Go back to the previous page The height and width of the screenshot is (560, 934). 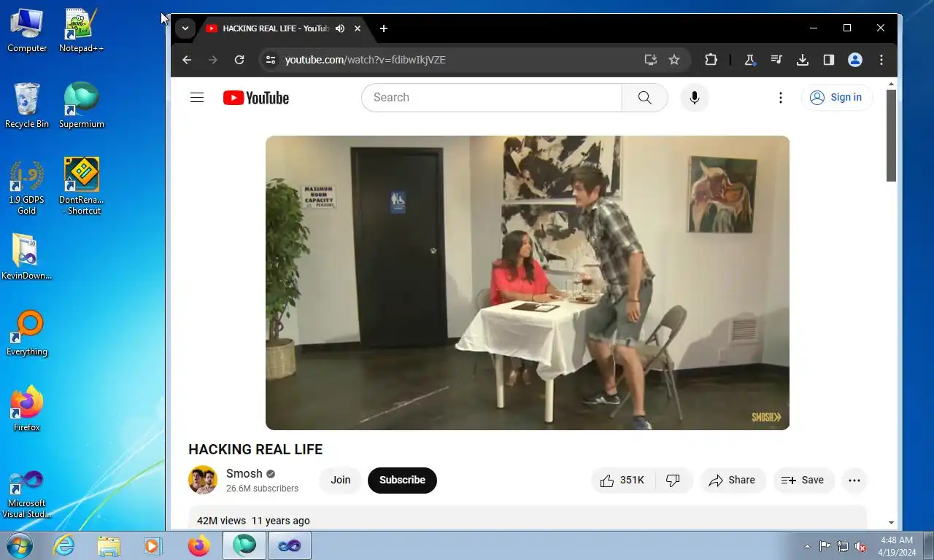pyautogui.click(x=187, y=60)
